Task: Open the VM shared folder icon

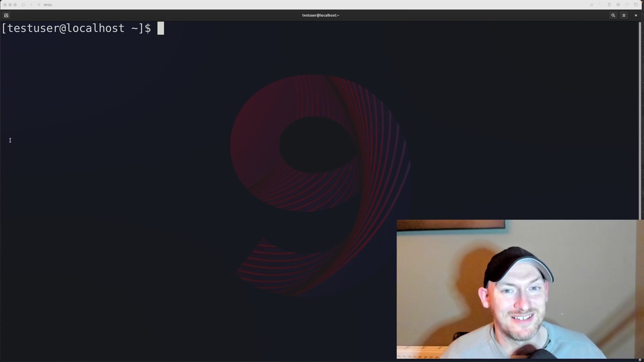Action: 627,5
